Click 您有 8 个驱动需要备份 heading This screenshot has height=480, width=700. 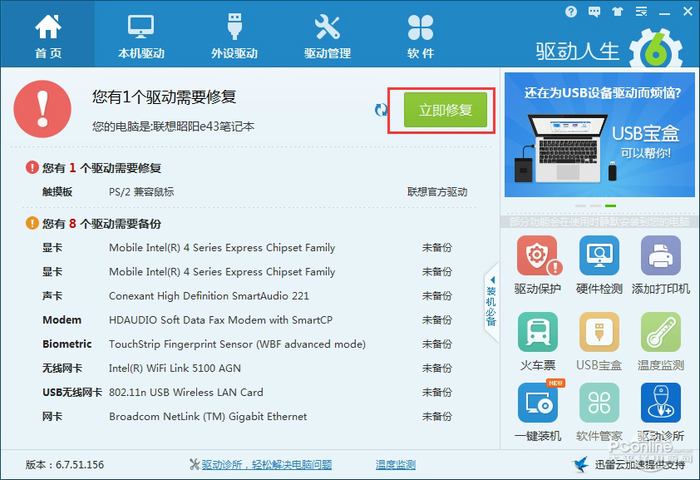tap(101, 223)
